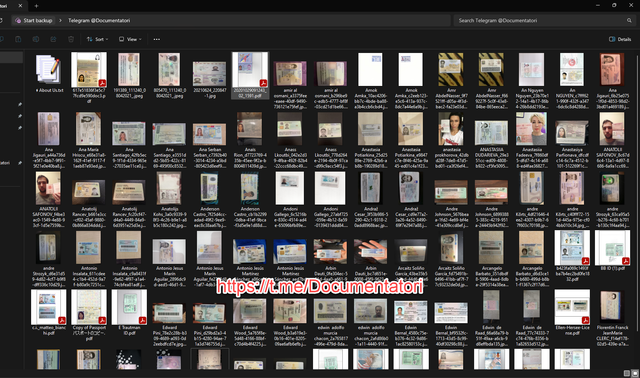This screenshot has width=640, height=378.
Task: Click the Delete trash icon in toolbar
Action: point(71,39)
